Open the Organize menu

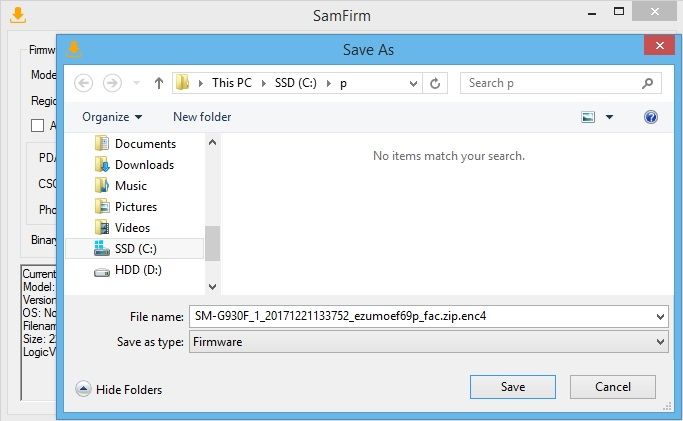click(x=112, y=117)
